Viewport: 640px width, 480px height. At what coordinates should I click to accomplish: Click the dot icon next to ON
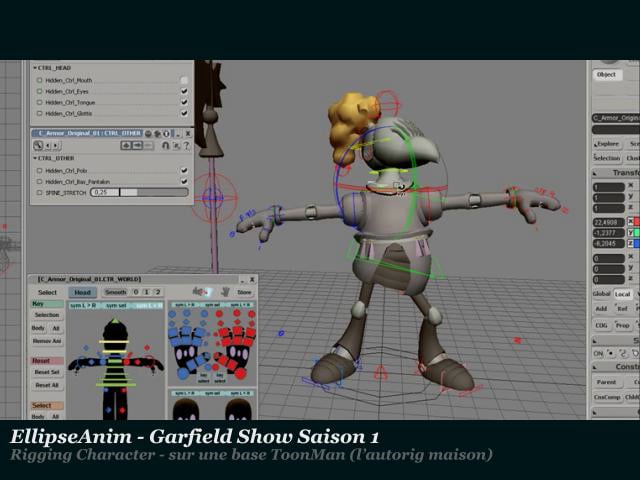[611, 353]
